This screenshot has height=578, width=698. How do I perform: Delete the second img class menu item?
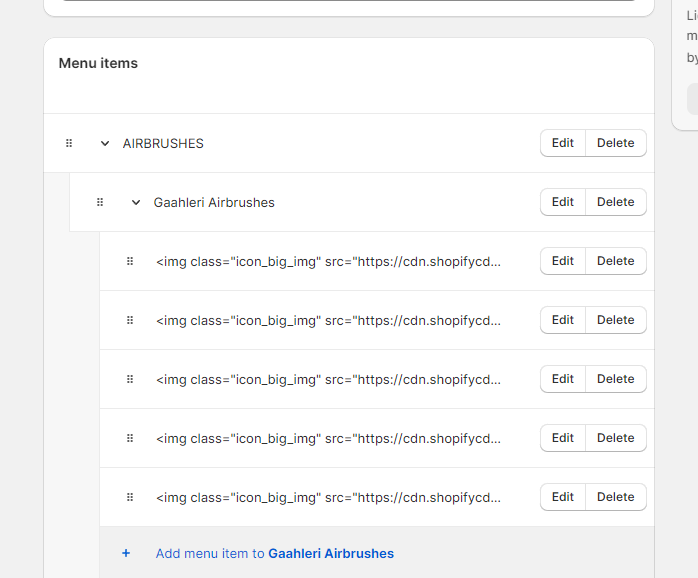616,320
